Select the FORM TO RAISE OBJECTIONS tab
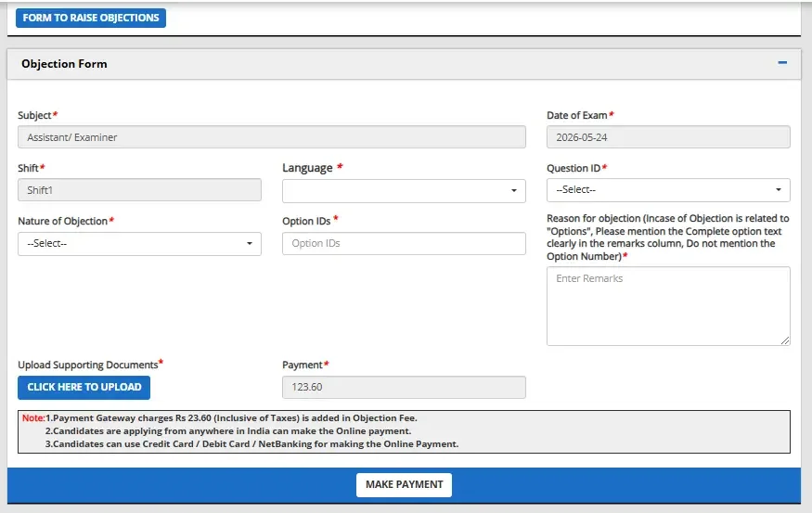 91,18
